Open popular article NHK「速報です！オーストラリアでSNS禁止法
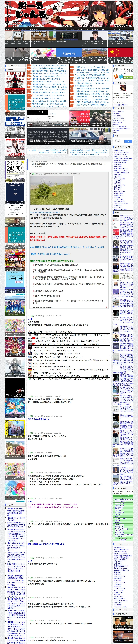Viewport: 138px width, 644px height. pyautogui.click(x=16, y=569)
